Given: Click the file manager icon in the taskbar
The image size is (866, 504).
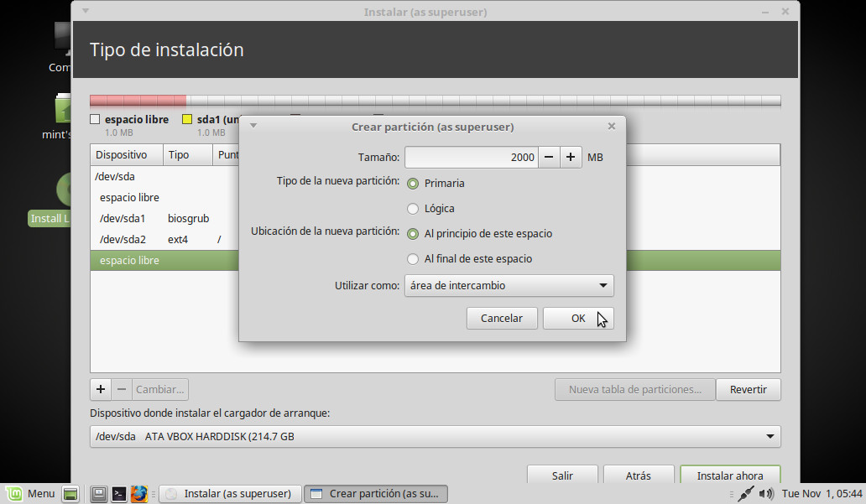Looking at the screenshot, I should tap(99, 494).
